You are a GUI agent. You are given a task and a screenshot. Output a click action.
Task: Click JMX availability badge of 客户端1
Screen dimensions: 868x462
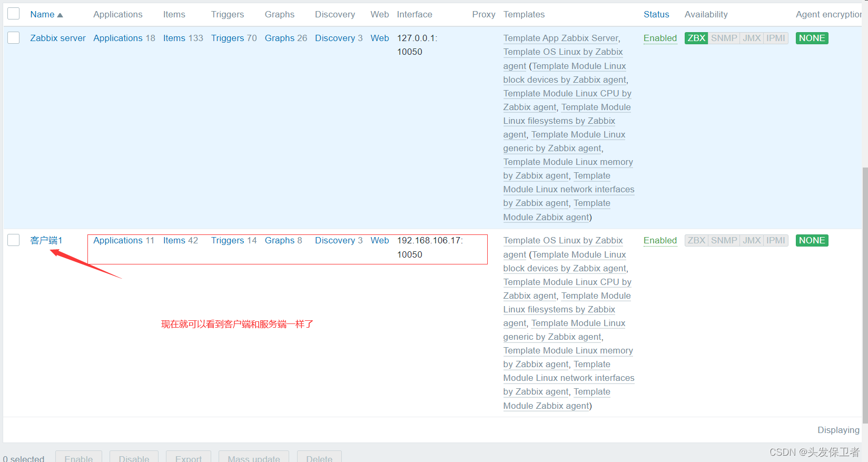click(752, 240)
